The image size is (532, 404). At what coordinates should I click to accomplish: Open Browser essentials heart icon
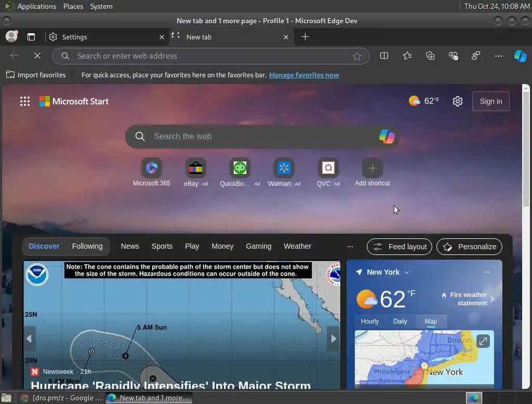click(x=453, y=56)
